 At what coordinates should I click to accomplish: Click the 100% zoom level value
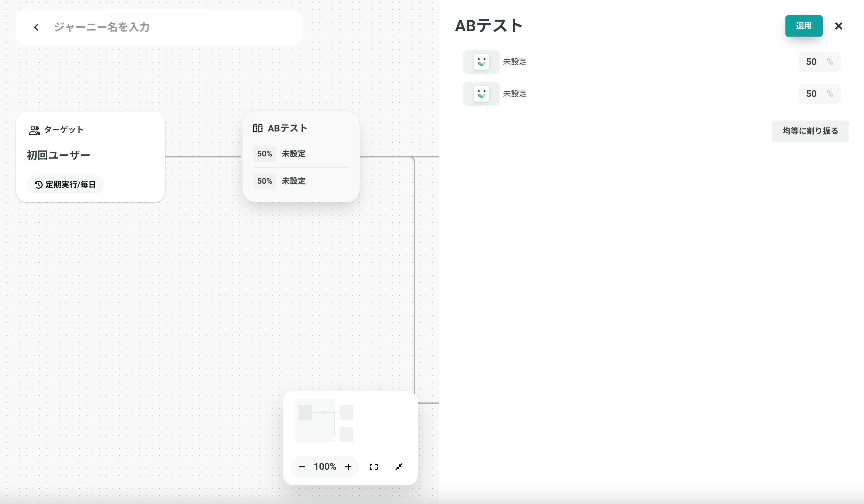click(x=325, y=467)
